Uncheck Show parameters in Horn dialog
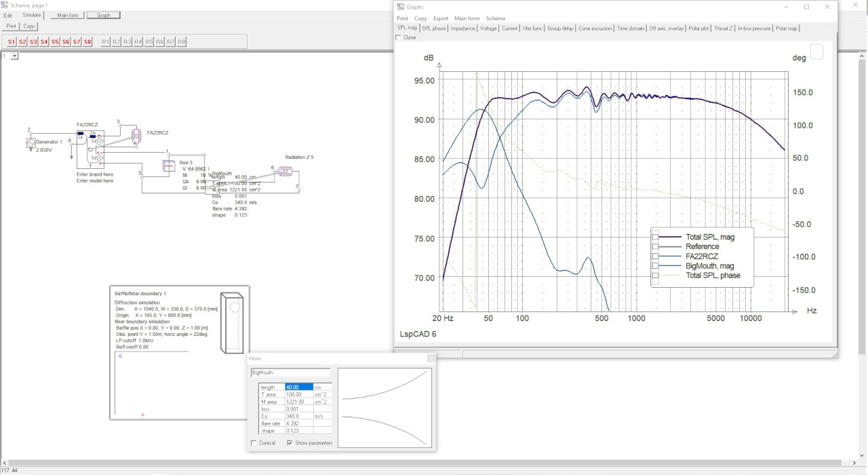 tap(290, 443)
